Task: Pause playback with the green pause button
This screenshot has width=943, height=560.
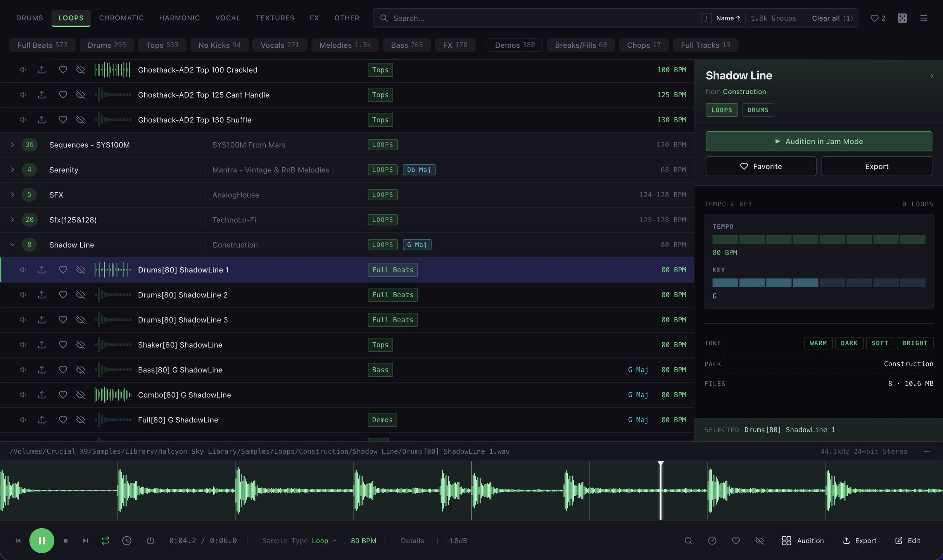Action: pos(41,541)
